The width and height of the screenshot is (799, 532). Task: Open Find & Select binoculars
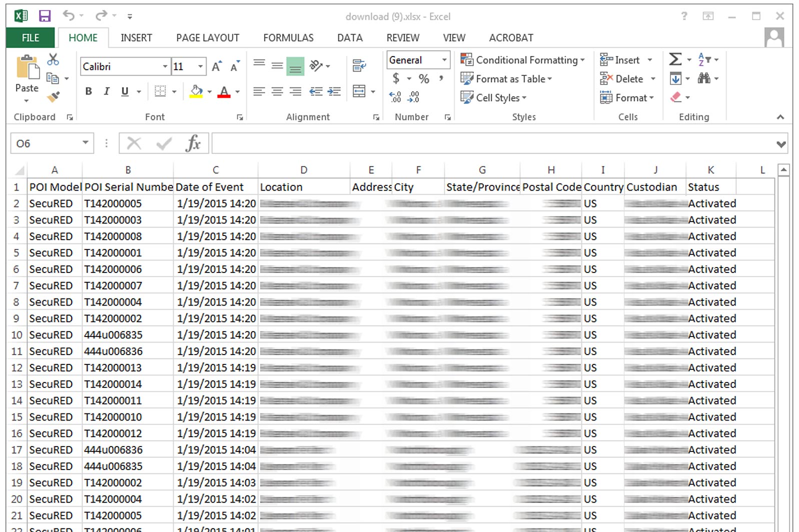tap(704, 78)
